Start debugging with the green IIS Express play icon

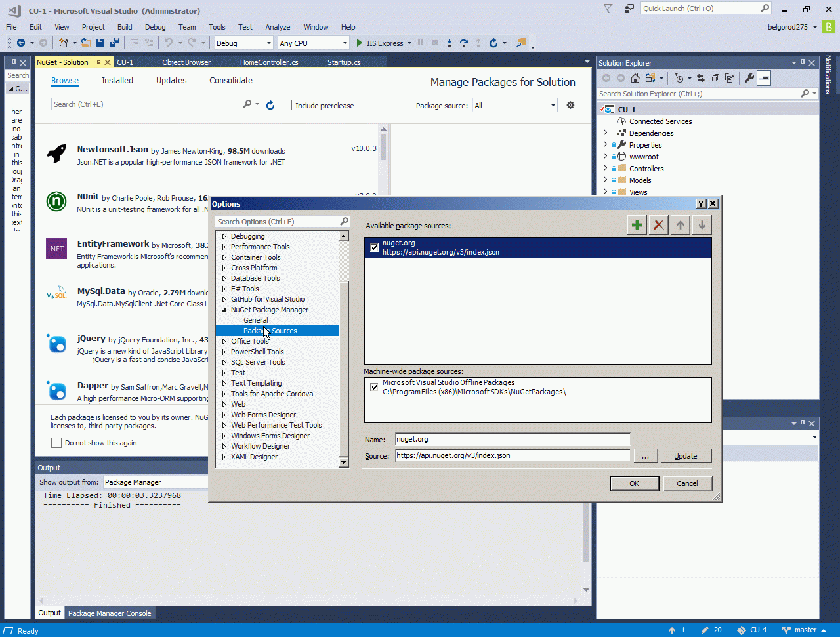360,43
